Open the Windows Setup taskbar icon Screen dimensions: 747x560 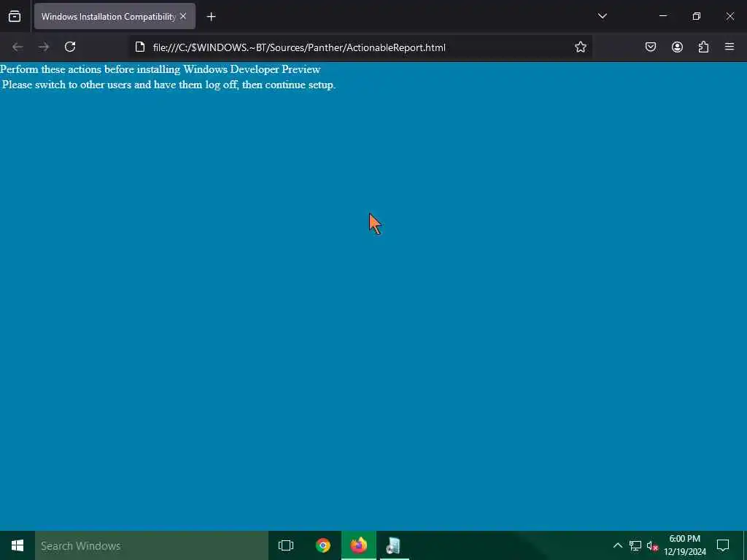(393, 545)
